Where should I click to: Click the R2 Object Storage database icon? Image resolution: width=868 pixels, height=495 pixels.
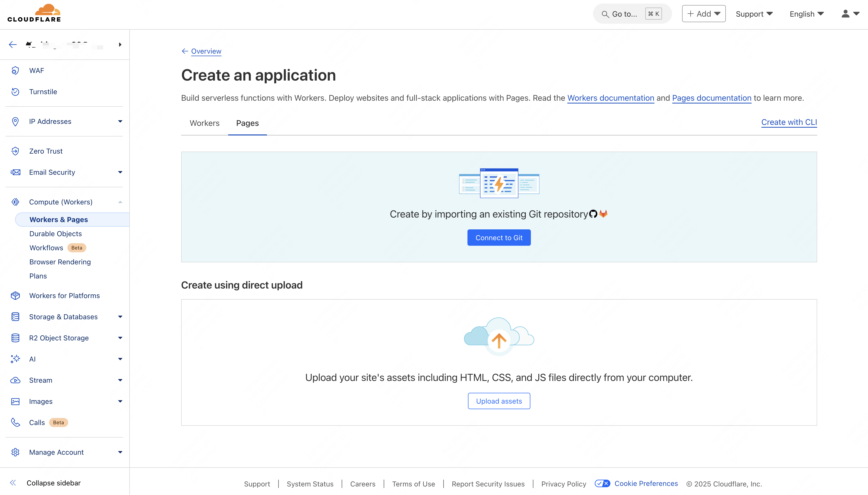(x=15, y=338)
